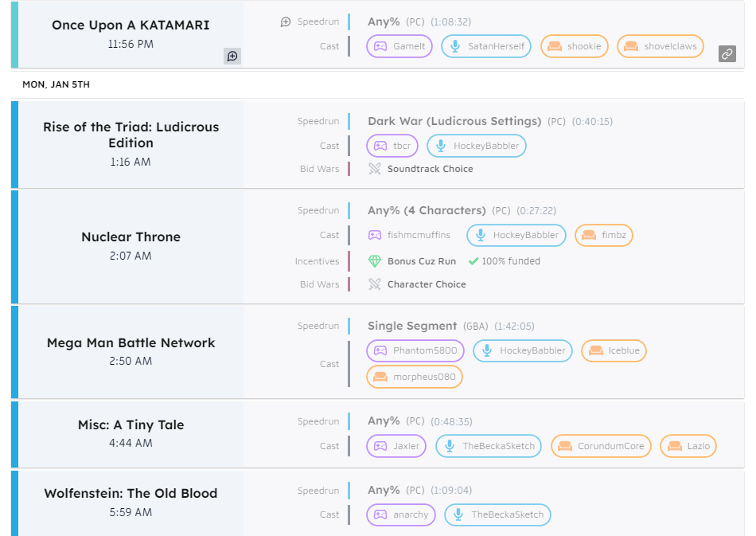Click the (1:09:04) Wolfenstein estimate

point(451,490)
